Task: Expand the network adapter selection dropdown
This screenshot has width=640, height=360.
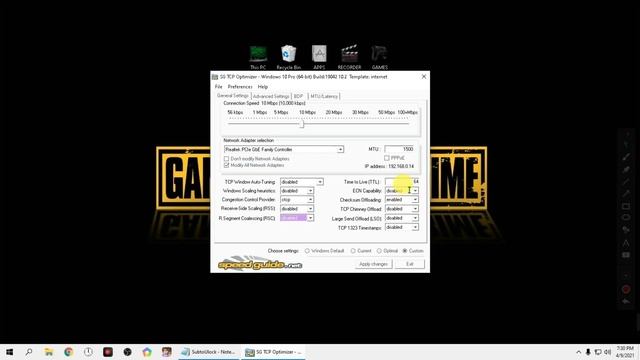Action: [x=340, y=149]
